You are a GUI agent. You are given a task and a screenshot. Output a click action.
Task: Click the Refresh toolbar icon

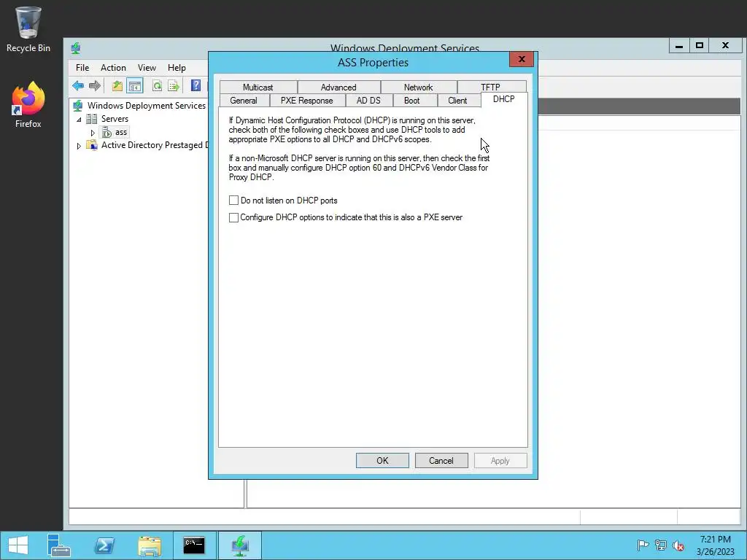(x=157, y=86)
